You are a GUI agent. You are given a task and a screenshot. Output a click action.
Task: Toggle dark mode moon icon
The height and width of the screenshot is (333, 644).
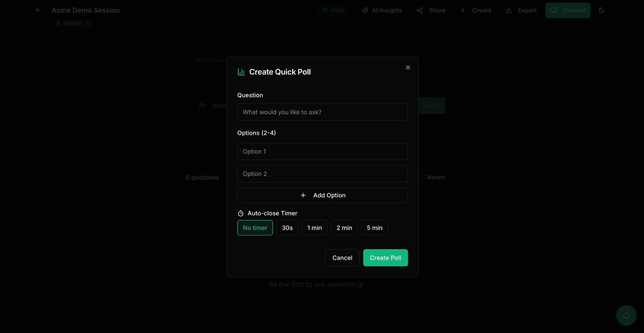602,10
